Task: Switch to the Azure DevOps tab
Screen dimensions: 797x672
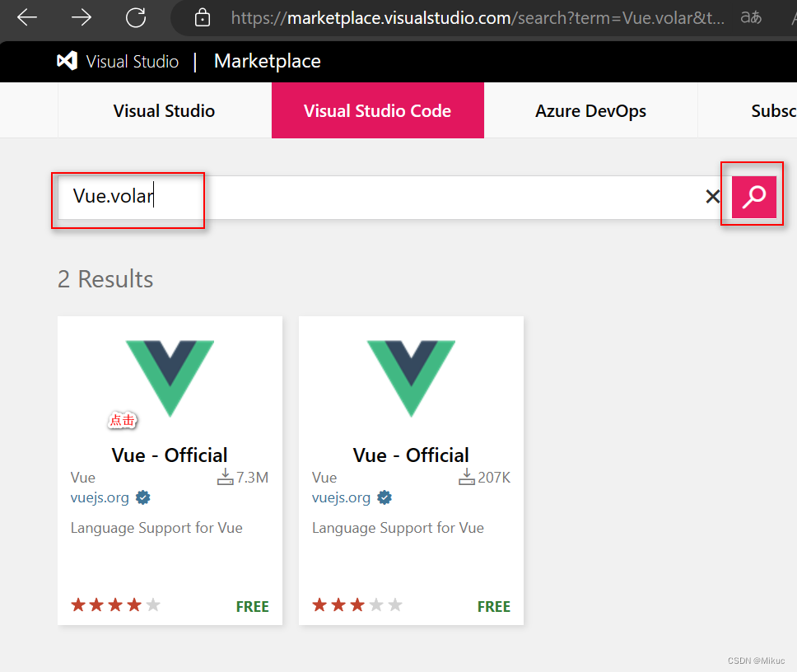Action: [590, 111]
